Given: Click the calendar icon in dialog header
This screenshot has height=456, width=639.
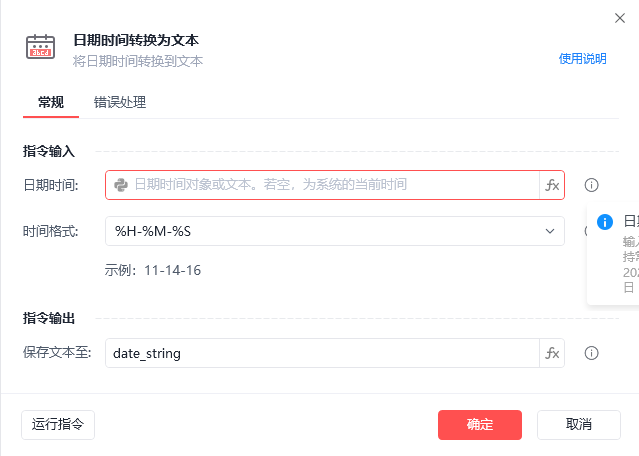Looking at the screenshot, I should coord(41,47).
